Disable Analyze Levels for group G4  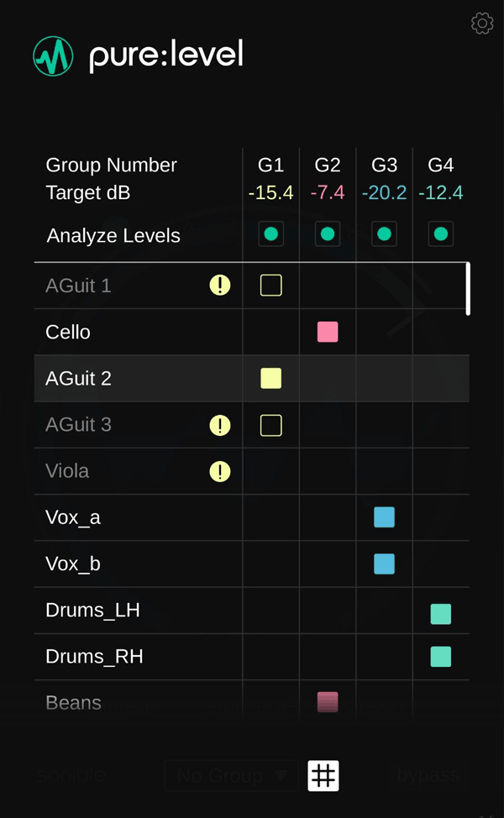(440, 234)
